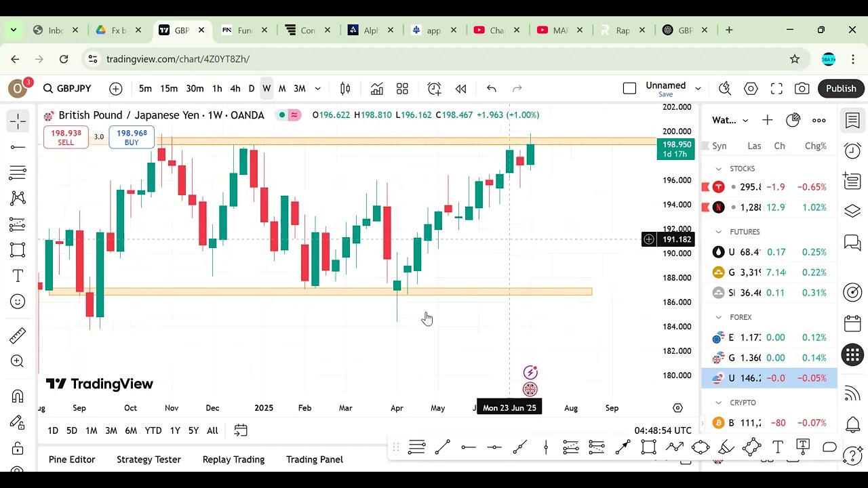Open the Pine Editor tab
The image size is (868, 488).
(x=72, y=460)
